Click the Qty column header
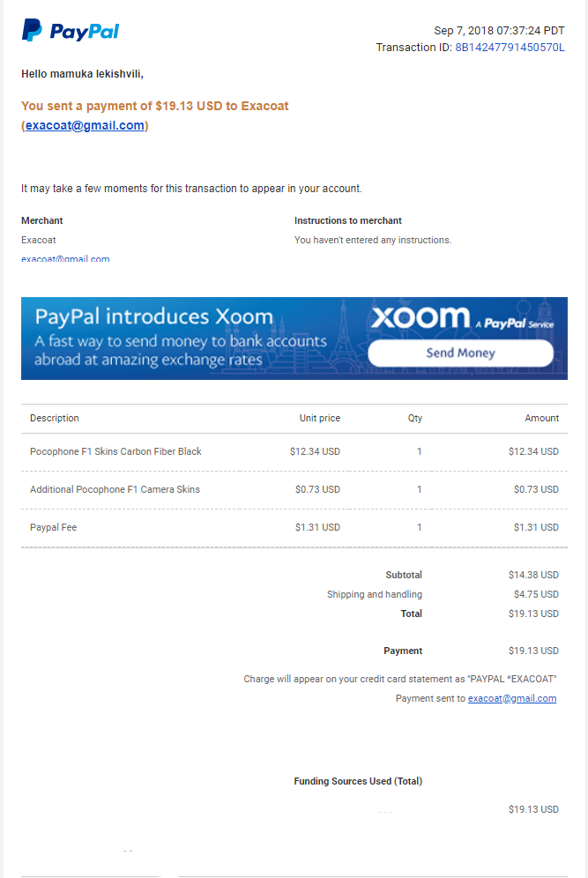This screenshot has width=588, height=878. pyautogui.click(x=415, y=418)
